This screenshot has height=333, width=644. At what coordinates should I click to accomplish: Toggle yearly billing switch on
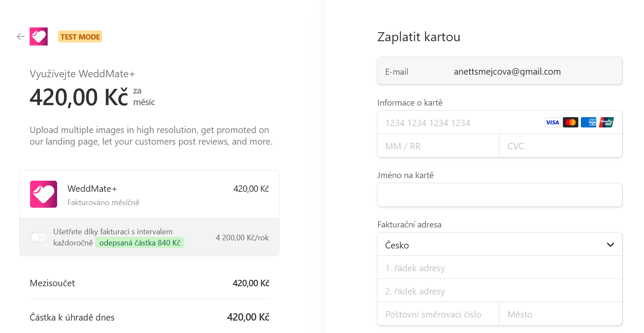(x=39, y=237)
